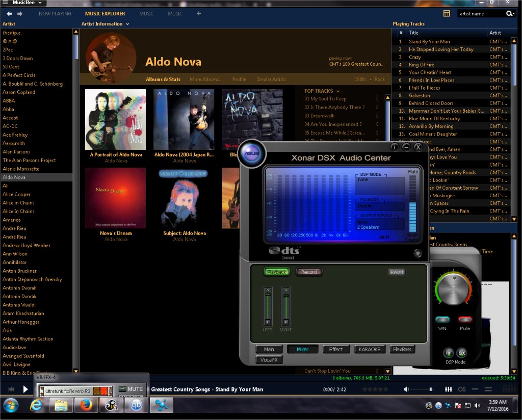Open Internet Explorer from taskbar
The width and height of the screenshot is (522, 420).
[x=36, y=405]
